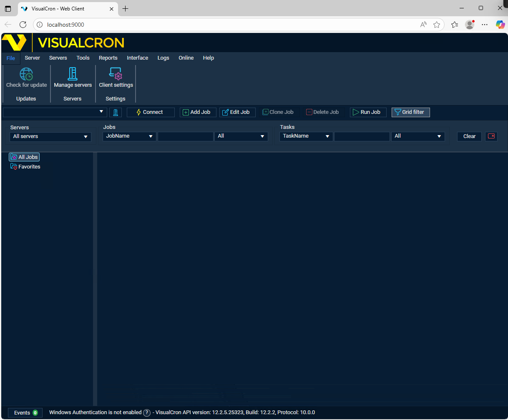
Task: Click the Connect button
Action: tap(151, 112)
